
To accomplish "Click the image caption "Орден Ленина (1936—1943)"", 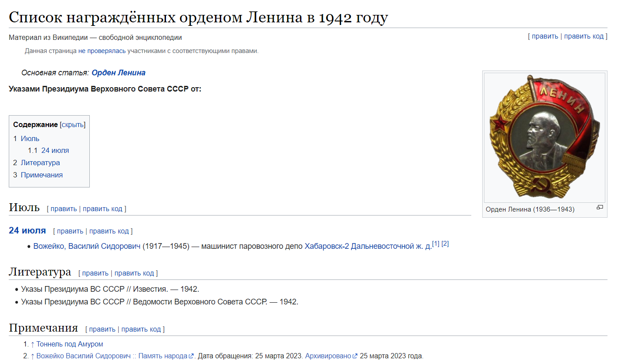I will tap(530, 209).
